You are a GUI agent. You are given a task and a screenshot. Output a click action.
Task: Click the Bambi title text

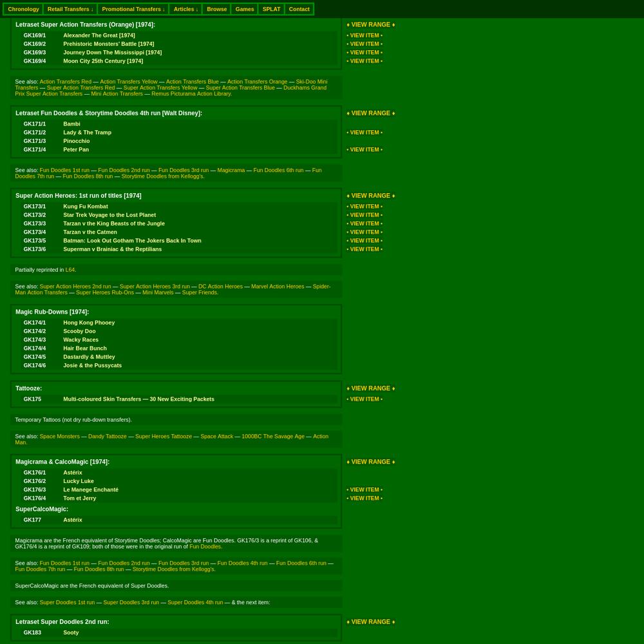[71, 124]
